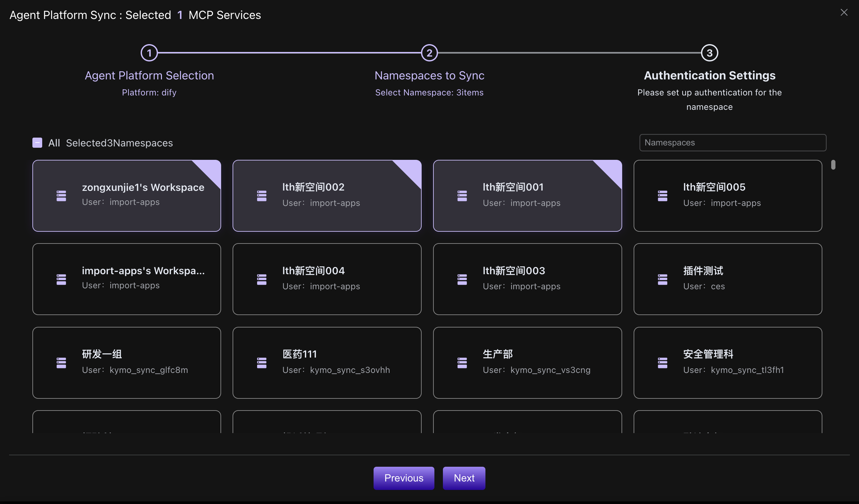Click stack icon on 医药111 card
Viewport: 859px width, 504px height.
coord(261,363)
